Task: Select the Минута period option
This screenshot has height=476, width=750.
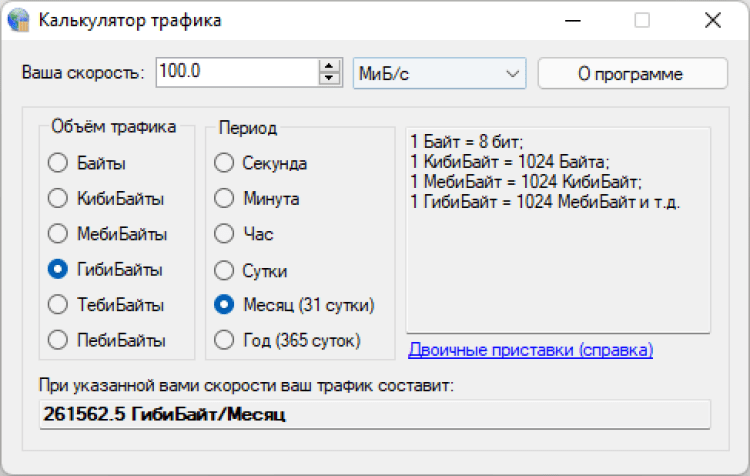Action: (x=225, y=198)
